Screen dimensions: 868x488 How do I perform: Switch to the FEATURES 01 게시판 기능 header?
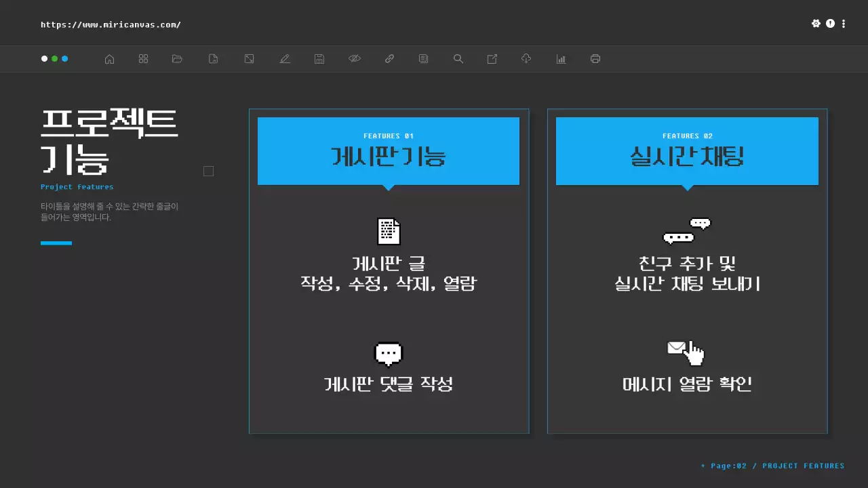pos(389,150)
